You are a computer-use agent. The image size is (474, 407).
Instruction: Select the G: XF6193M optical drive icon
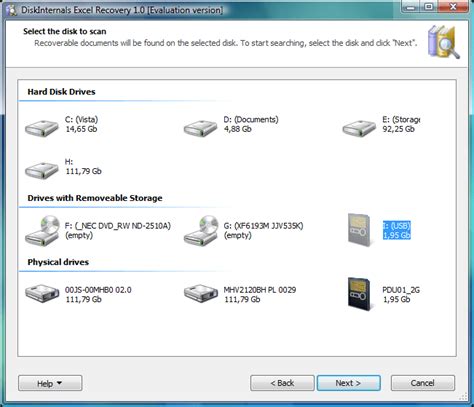pyautogui.click(x=201, y=231)
